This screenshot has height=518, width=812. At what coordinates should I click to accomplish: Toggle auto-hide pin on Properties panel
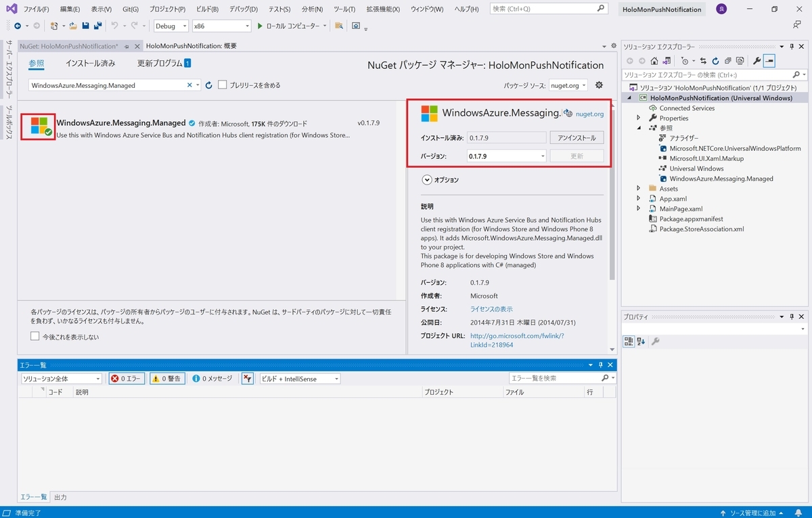pyautogui.click(x=790, y=316)
